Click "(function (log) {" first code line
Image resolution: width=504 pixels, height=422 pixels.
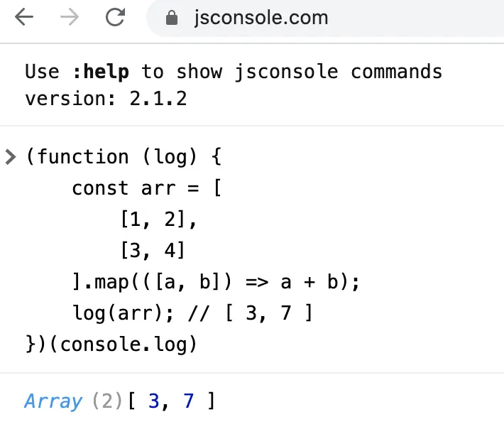(x=124, y=156)
